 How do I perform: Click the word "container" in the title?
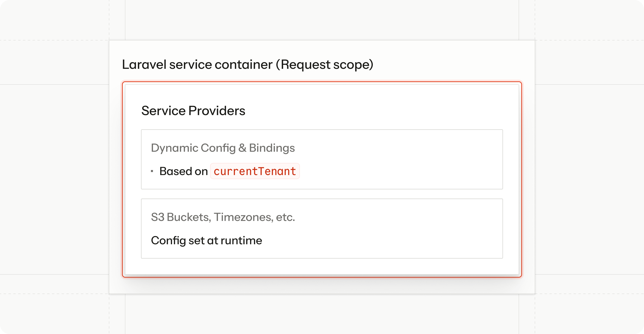pyautogui.click(x=244, y=65)
